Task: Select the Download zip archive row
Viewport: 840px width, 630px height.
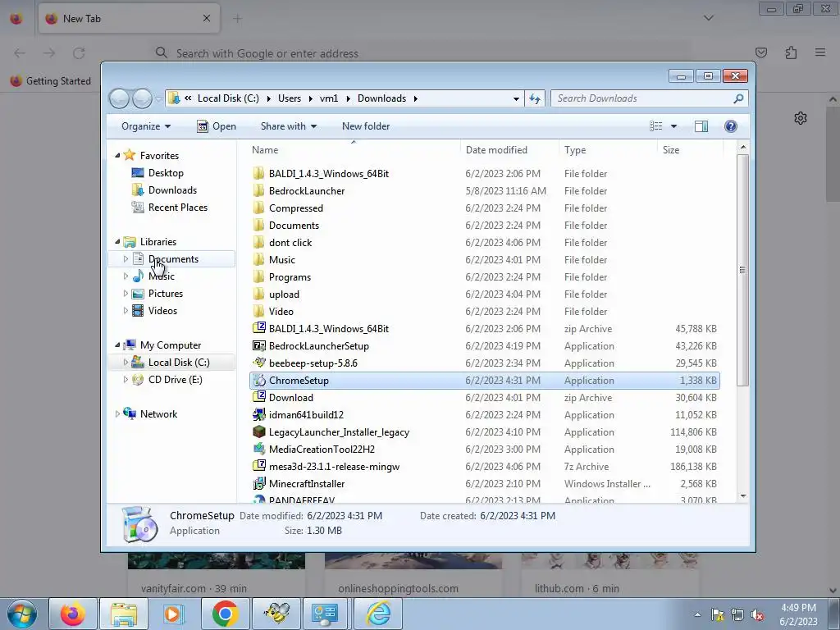Action: 485,398
